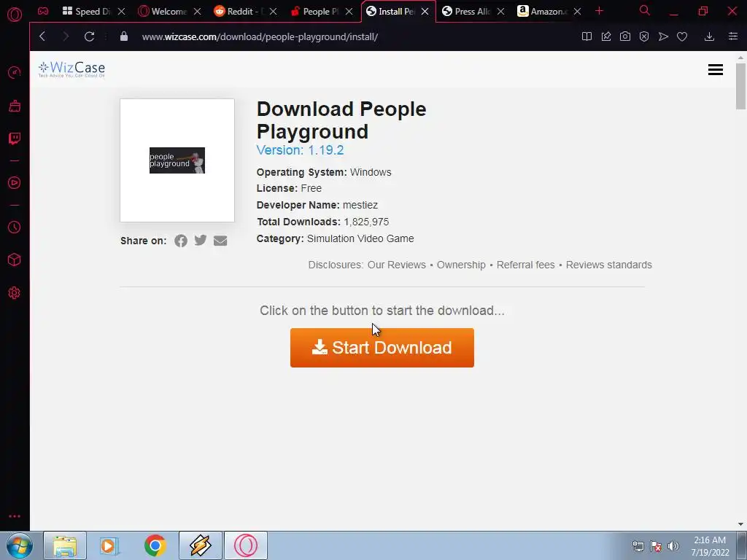The image size is (747, 560).
Task: Click the Action Center flag icon
Action: tap(656, 546)
